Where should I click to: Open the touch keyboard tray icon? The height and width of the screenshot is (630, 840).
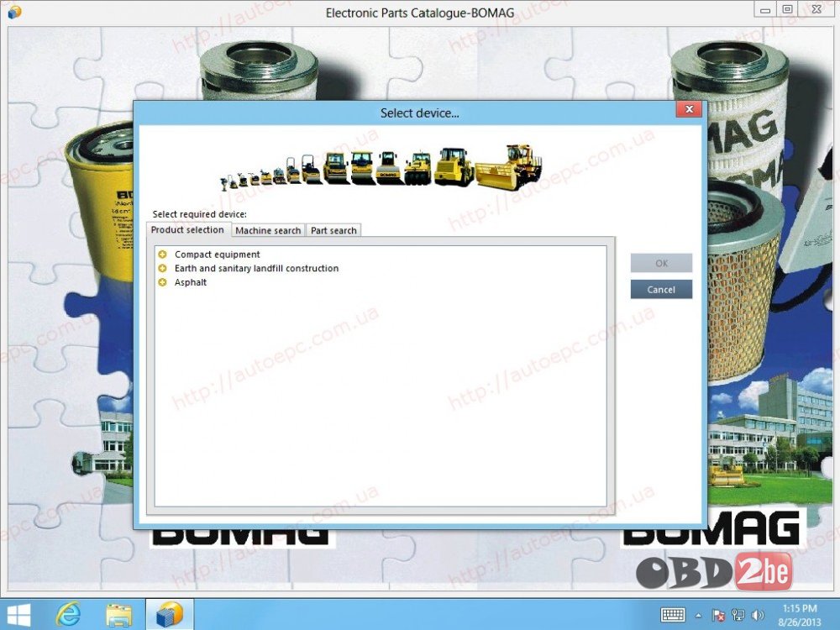pyautogui.click(x=673, y=615)
